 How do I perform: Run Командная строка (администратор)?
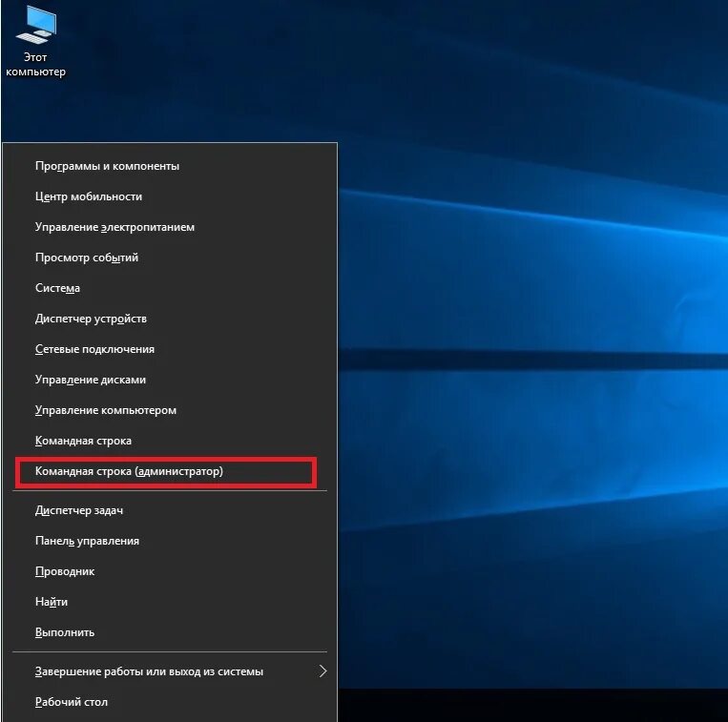tap(170, 471)
